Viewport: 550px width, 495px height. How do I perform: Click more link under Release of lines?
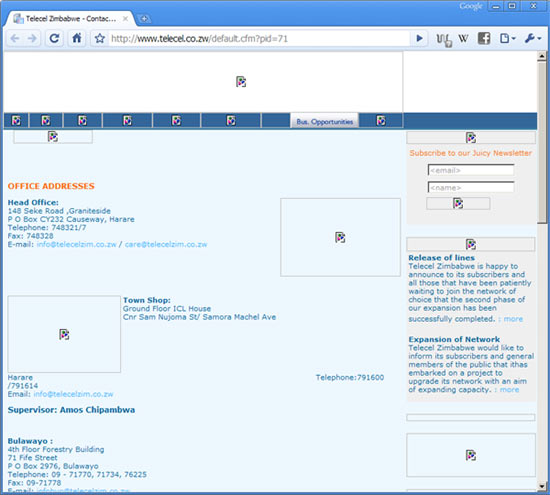(513, 319)
